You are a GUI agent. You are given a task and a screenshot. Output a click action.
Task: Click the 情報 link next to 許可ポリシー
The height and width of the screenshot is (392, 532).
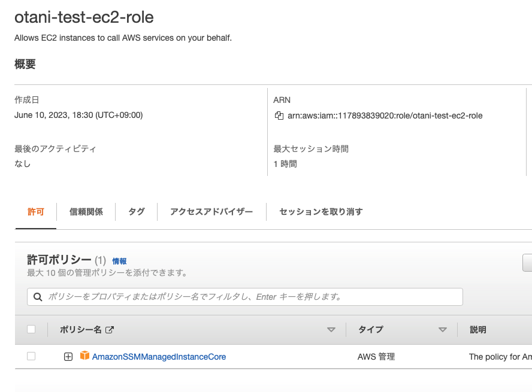point(119,261)
